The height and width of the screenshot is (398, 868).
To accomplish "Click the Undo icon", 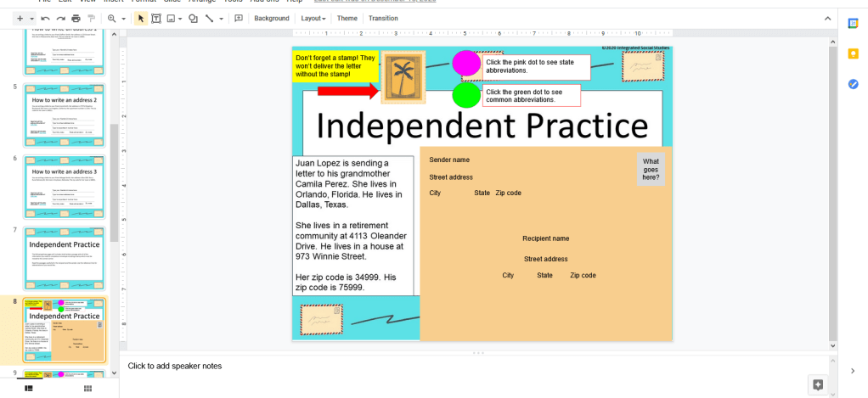I will pyautogui.click(x=47, y=18).
